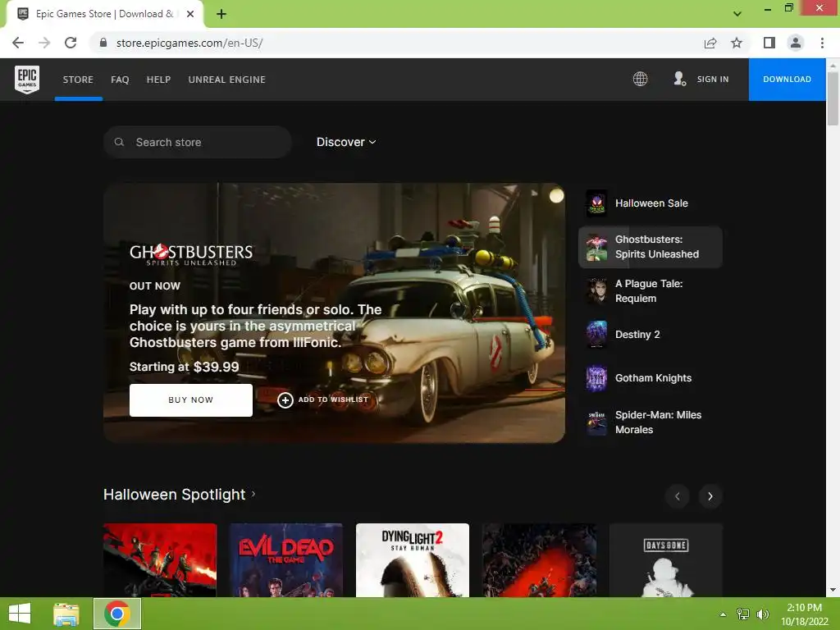Select Ghostbusters: Spirits Unleashed list item
The width and height of the screenshot is (840, 630).
[651, 247]
